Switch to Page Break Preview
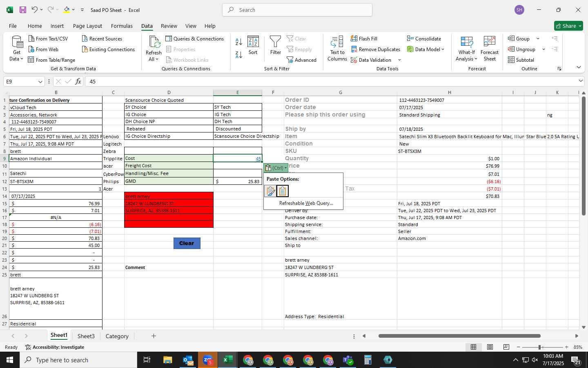 [x=506, y=347]
